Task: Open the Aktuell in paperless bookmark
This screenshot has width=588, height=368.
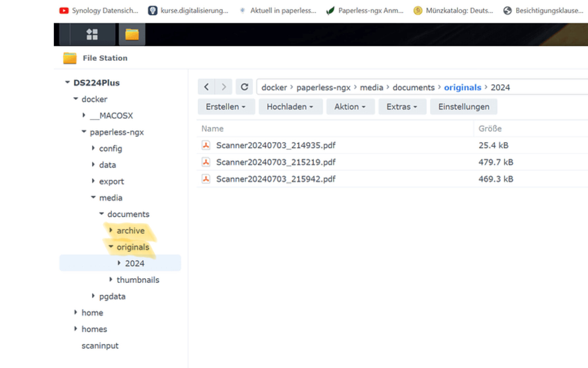Action: point(278,11)
